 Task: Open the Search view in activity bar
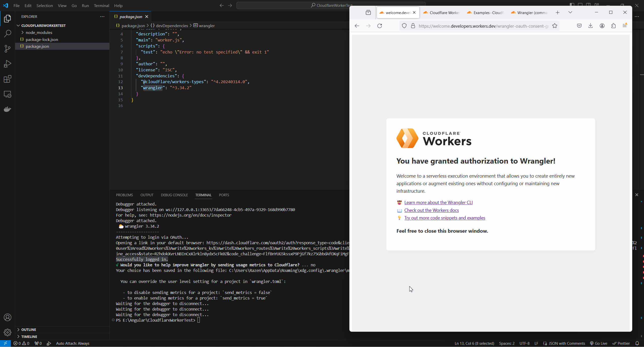pyautogui.click(x=8, y=33)
